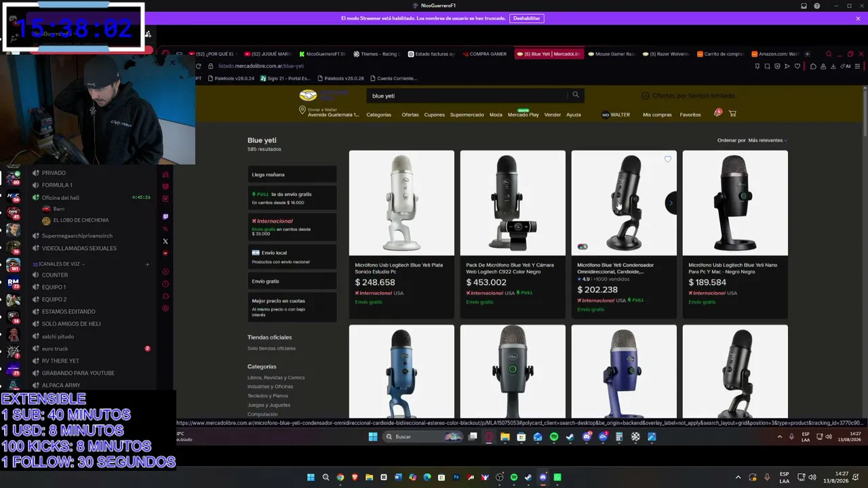Open Microsoft Word from the bottom taskbar
The image size is (868, 488).
point(398,477)
